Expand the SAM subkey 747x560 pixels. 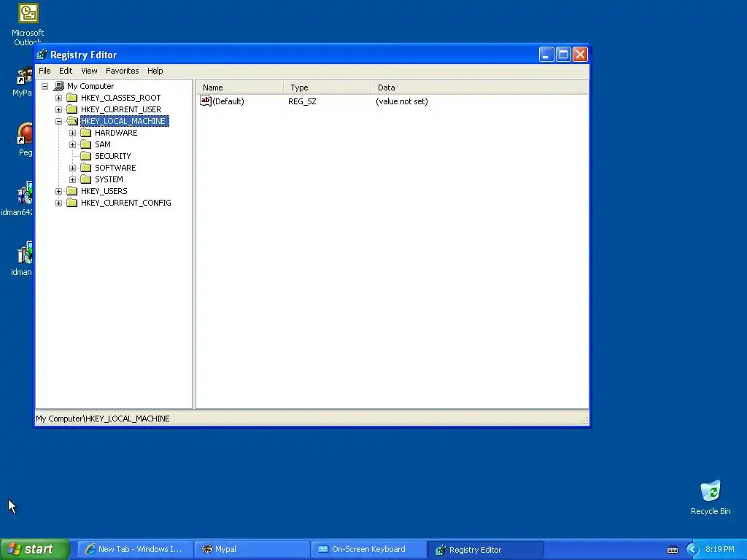[x=72, y=144]
